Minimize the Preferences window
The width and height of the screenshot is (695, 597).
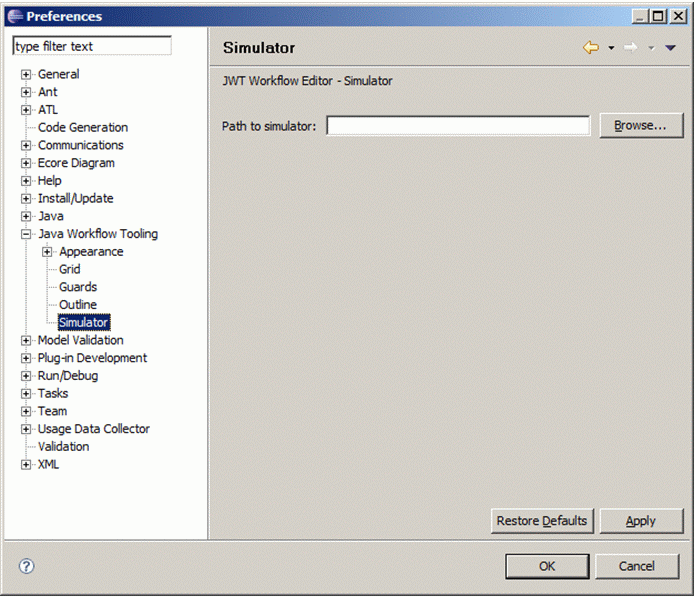click(x=640, y=16)
